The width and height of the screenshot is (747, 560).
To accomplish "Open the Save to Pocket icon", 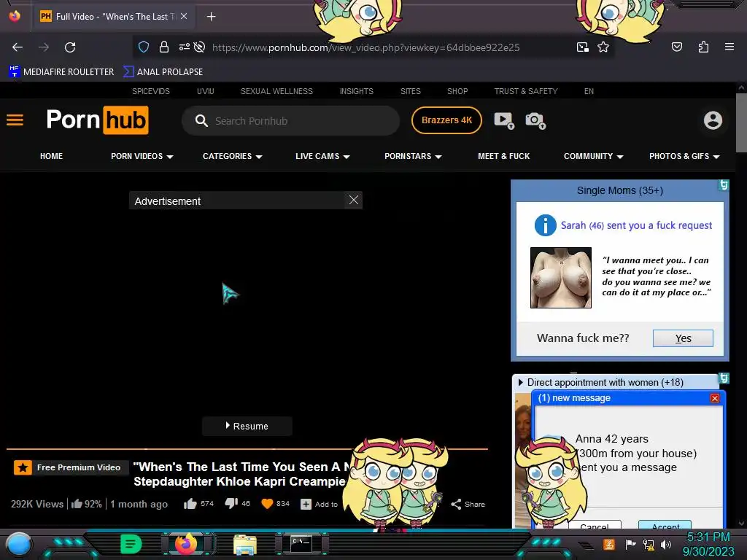I will [x=676, y=47].
